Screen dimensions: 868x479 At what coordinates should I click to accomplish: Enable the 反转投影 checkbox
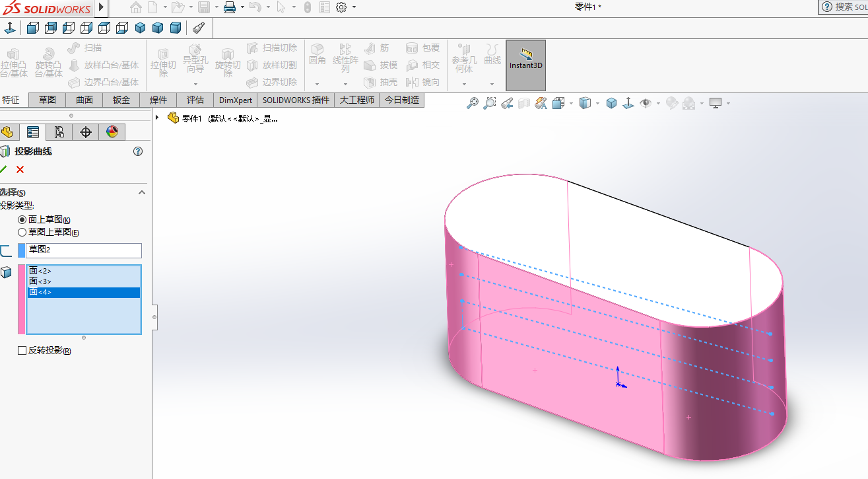point(22,351)
